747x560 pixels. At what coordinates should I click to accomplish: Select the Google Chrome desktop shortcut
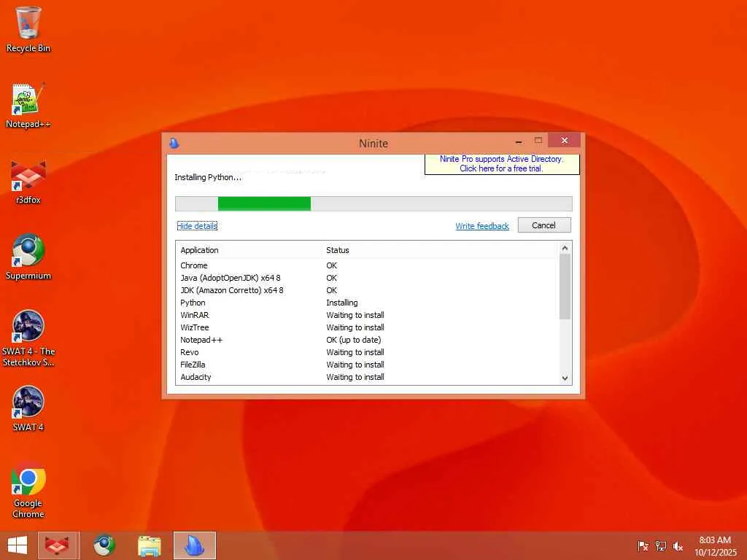(x=28, y=489)
